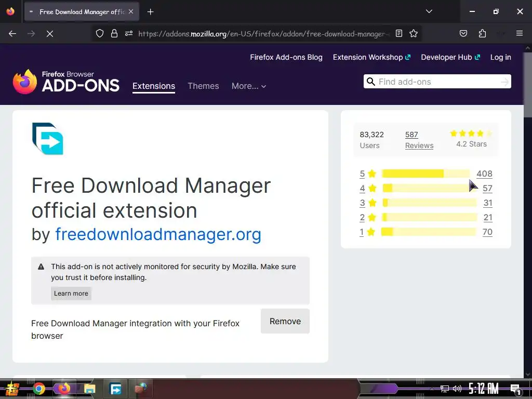Open Firefox Add-ons Blog link
The width and height of the screenshot is (532, 399).
286,57
